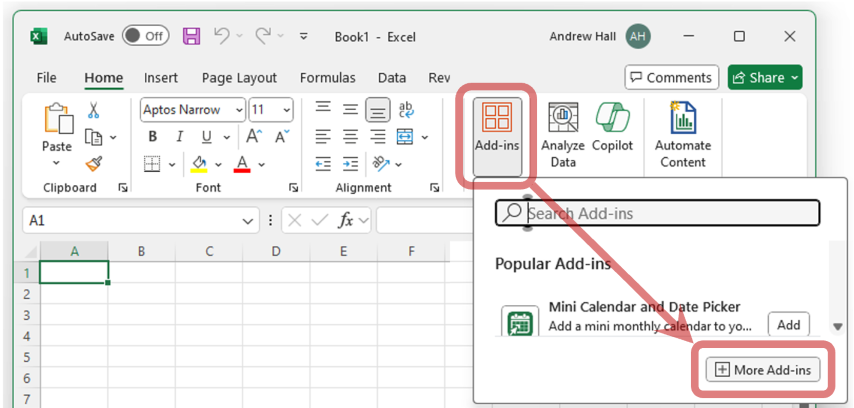Image resolution: width=854 pixels, height=408 pixels.
Task: Click the Copy icon
Action: [x=93, y=137]
